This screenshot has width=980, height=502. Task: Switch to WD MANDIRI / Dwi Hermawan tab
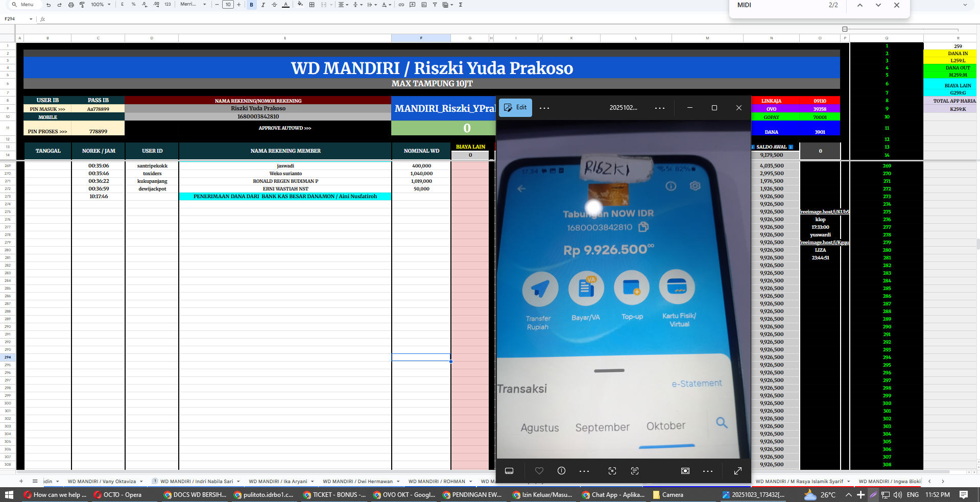tap(357, 481)
